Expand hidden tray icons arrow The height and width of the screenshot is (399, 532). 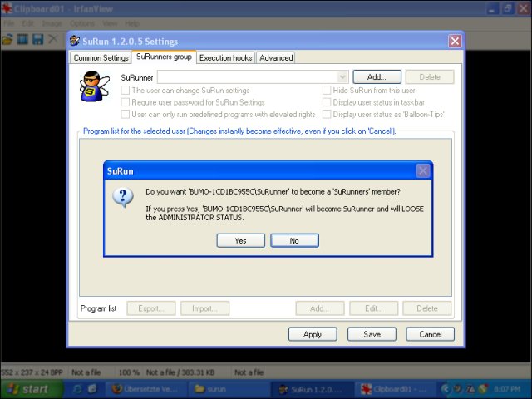click(446, 389)
